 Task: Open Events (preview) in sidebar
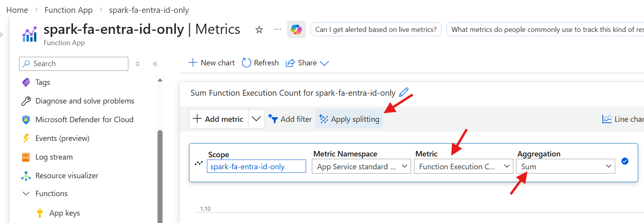coord(62,138)
